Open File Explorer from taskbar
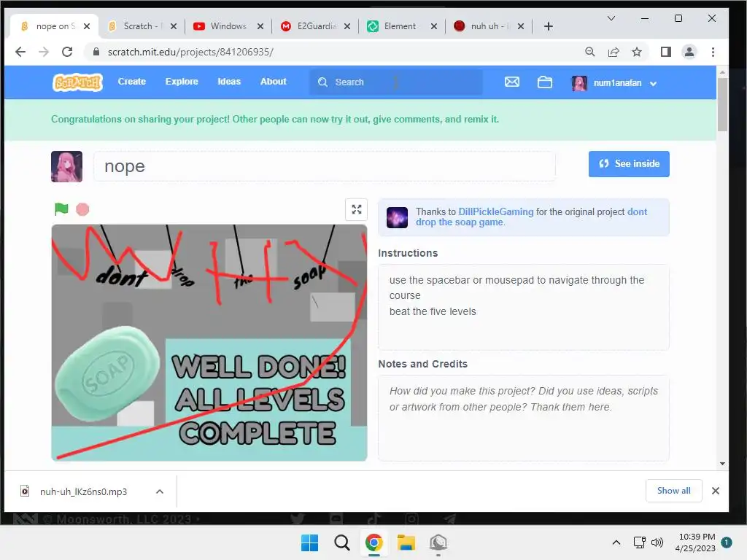Viewport: 747px width, 560px height. [406, 542]
